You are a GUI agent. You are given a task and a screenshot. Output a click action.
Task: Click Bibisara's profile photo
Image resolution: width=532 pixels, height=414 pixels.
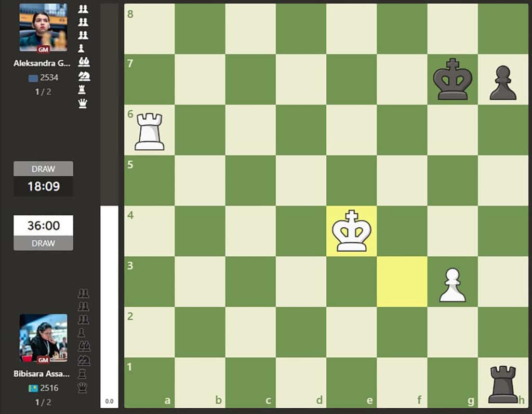pyautogui.click(x=43, y=338)
